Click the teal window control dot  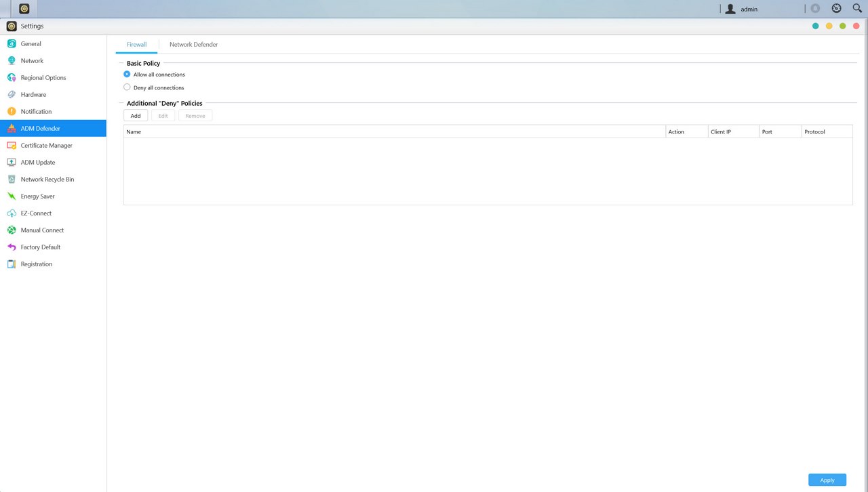(x=815, y=26)
